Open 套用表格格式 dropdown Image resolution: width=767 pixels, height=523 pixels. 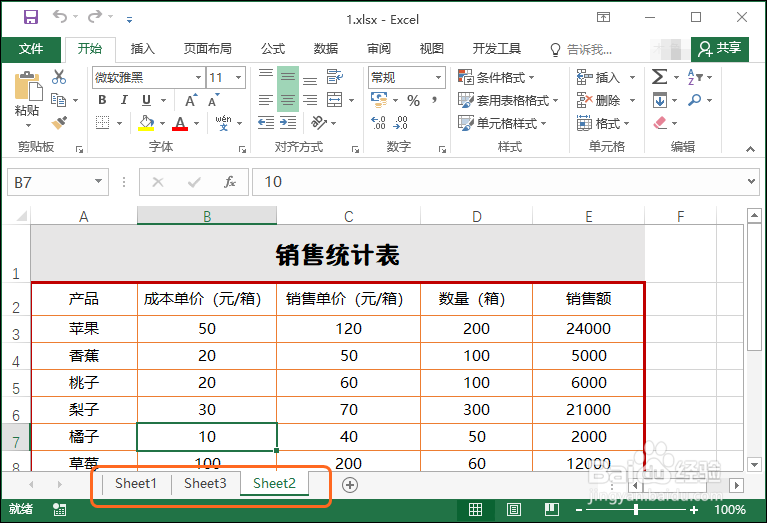(x=508, y=100)
